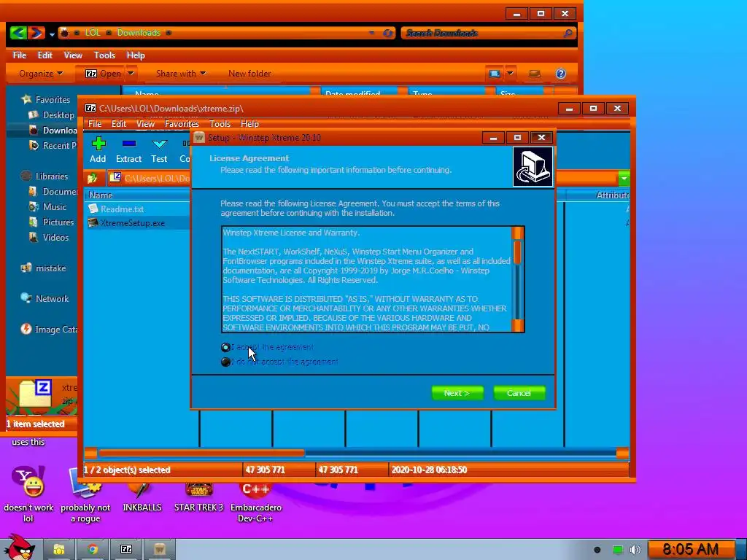
Task: Open view options dropdown arrow in Explorer
Action: coord(510,74)
